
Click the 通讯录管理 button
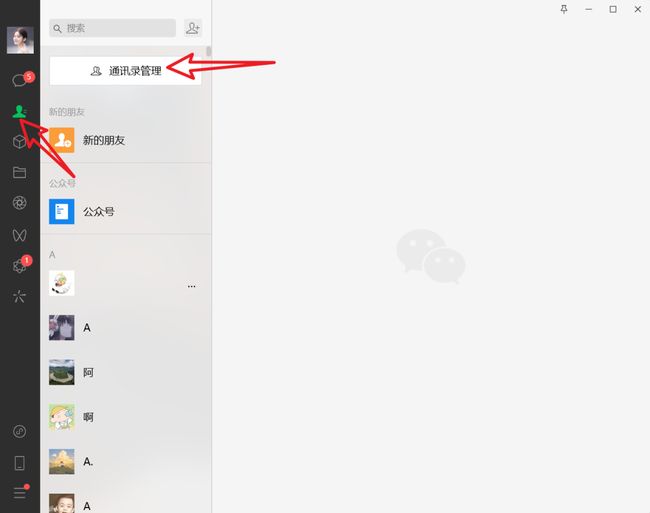pos(125,71)
